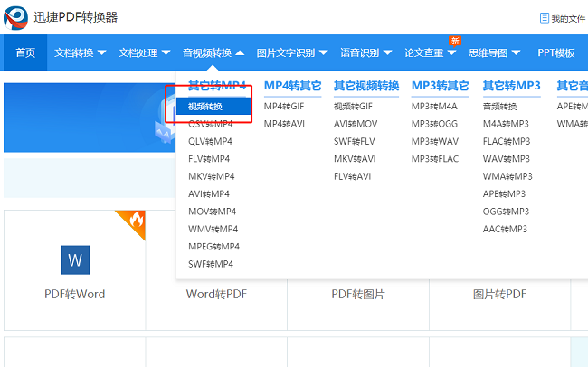This screenshot has width=588, height=367.
Task: Expand 图片文字识别 dropdown menu
Action: click(292, 52)
